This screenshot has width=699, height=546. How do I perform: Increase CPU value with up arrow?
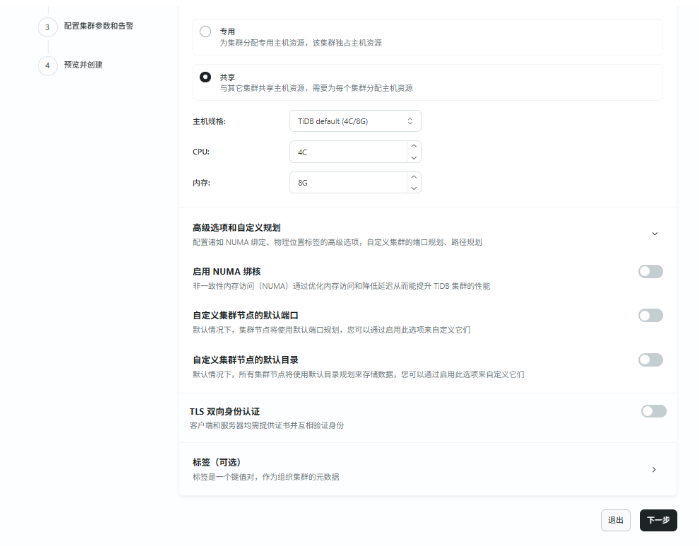[x=414, y=146]
